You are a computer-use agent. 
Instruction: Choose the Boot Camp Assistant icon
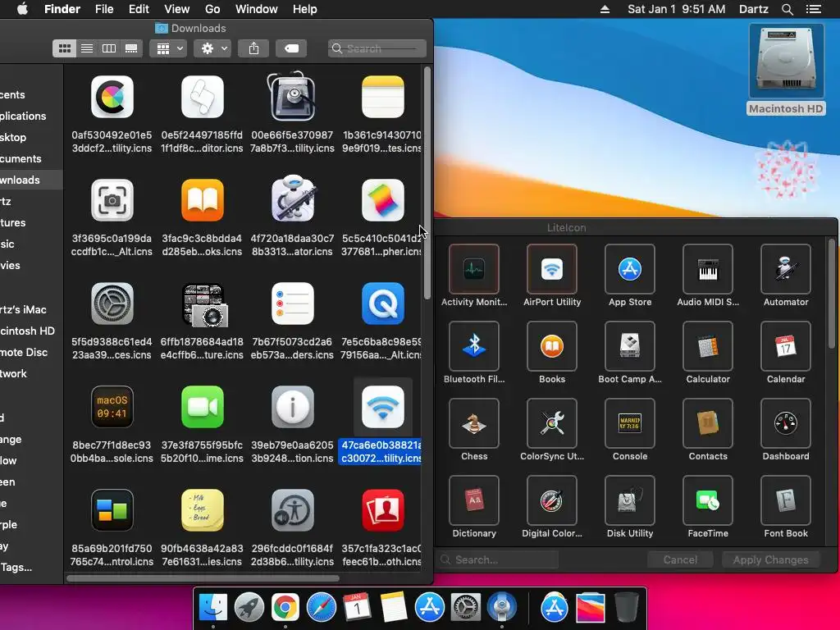tap(630, 346)
